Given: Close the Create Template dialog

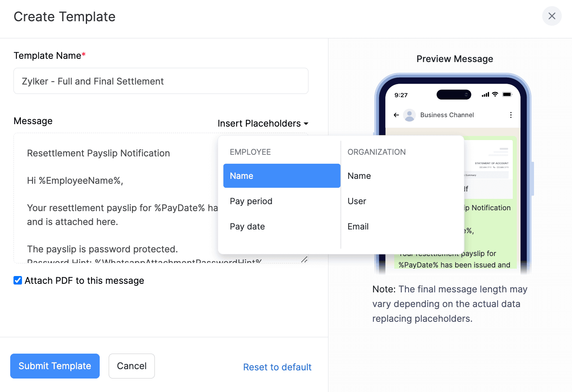Looking at the screenshot, I should coord(552,16).
